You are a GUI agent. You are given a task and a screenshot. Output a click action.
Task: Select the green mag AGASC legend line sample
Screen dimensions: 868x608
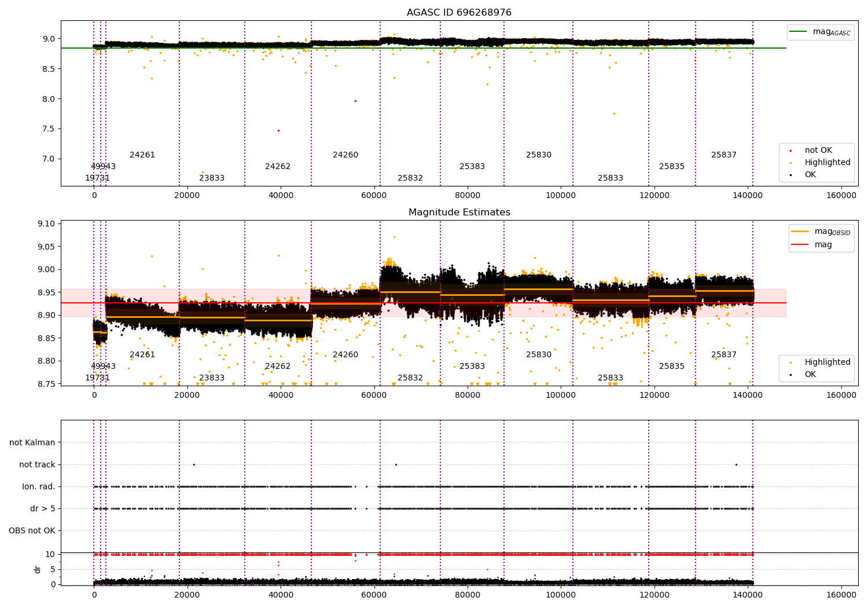(x=799, y=32)
